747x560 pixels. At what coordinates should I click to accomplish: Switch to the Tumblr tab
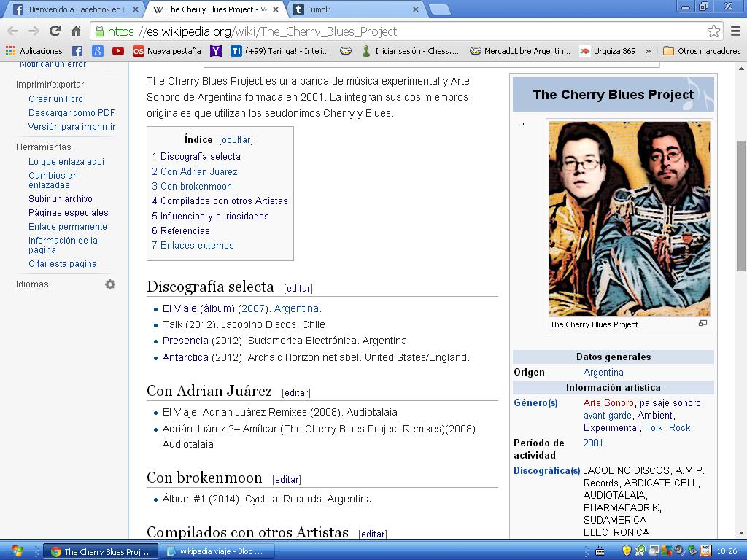pos(355,9)
